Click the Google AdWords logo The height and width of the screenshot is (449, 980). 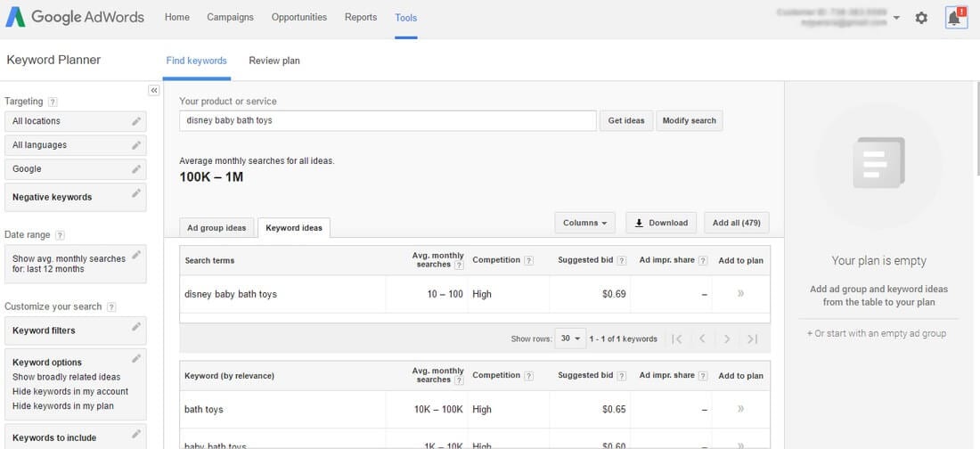coord(75,17)
